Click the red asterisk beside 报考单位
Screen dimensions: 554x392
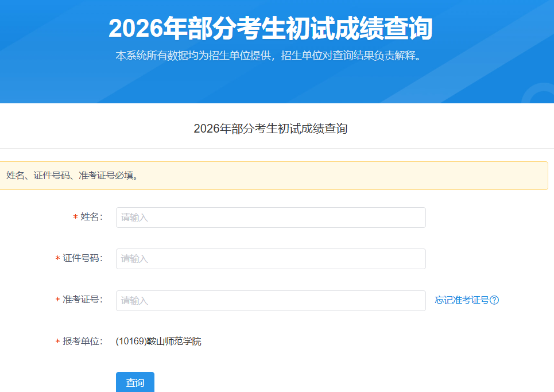coord(57,342)
